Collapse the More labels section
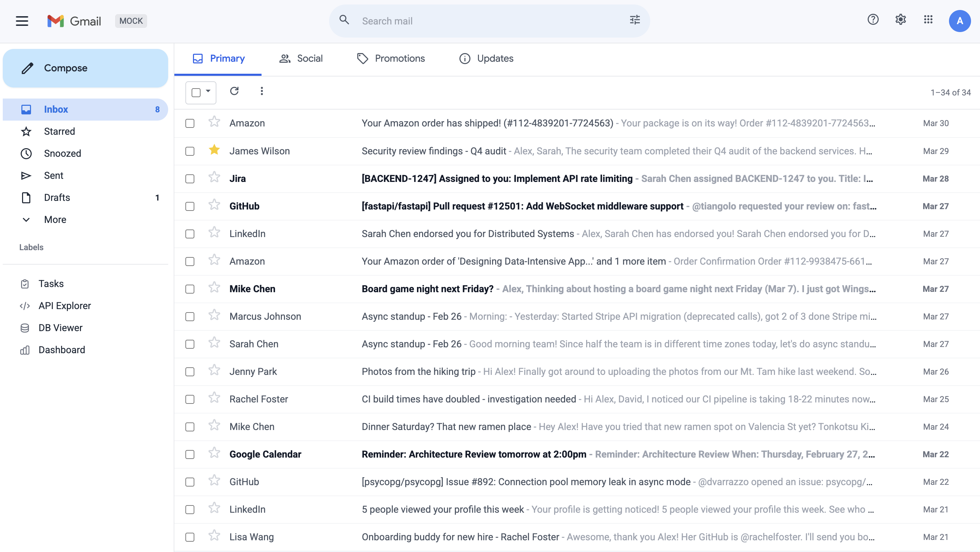 pos(26,219)
